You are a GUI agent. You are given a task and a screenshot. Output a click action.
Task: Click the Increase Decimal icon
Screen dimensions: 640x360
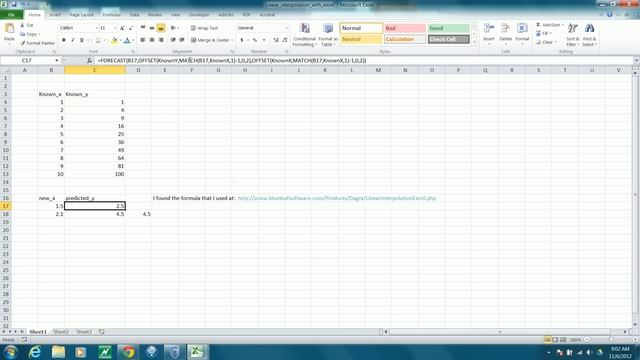276,40
